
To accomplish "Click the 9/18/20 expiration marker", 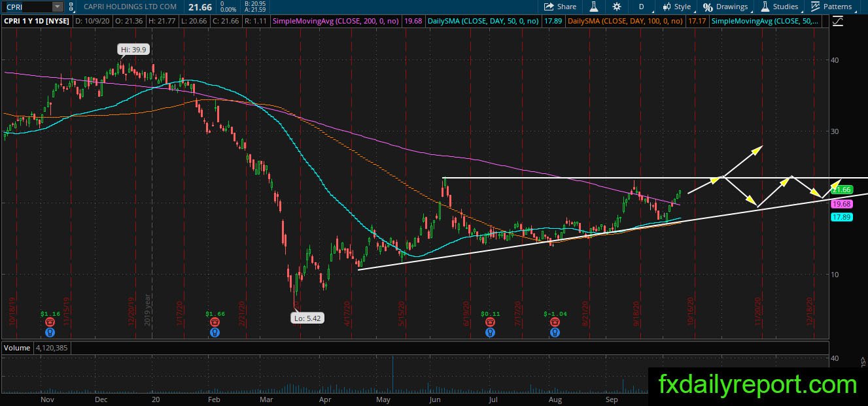I will click(x=636, y=313).
